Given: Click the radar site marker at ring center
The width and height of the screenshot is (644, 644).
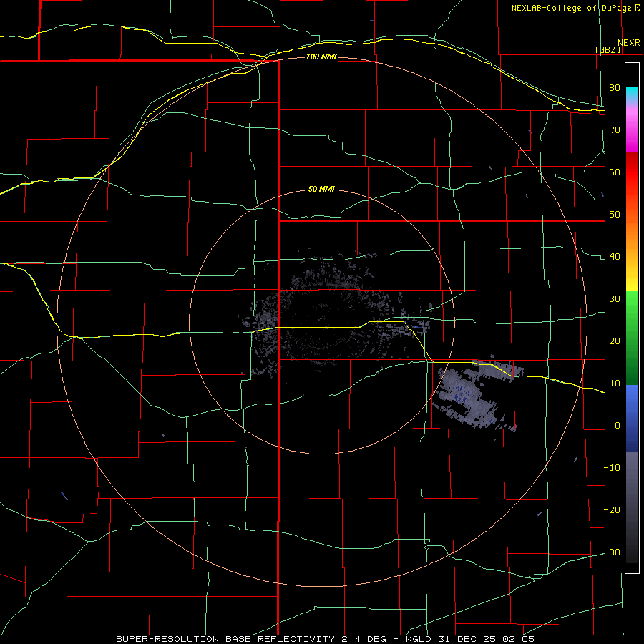Looking at the screenshot, I should pos(322,323).
